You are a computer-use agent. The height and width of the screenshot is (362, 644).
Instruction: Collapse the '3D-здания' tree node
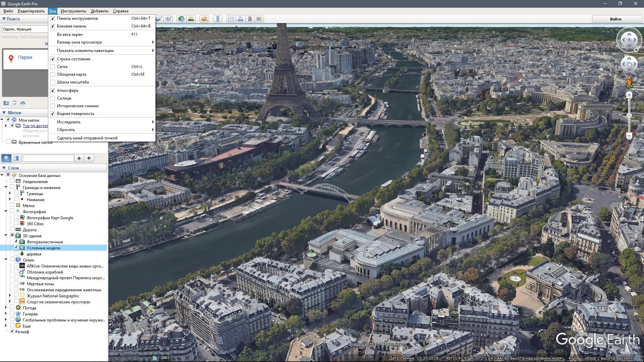6,235
